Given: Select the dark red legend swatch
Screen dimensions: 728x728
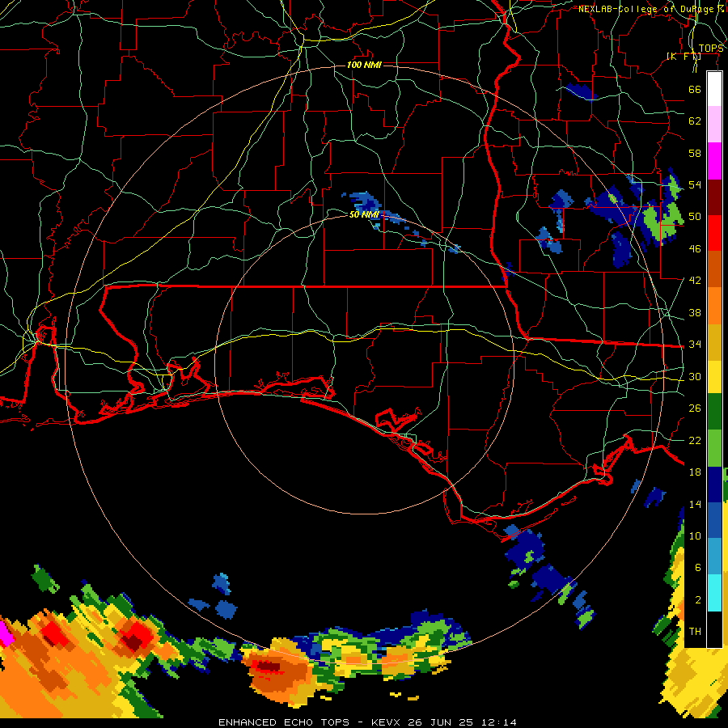Looking at the screenshot, I should pos(714,197).
